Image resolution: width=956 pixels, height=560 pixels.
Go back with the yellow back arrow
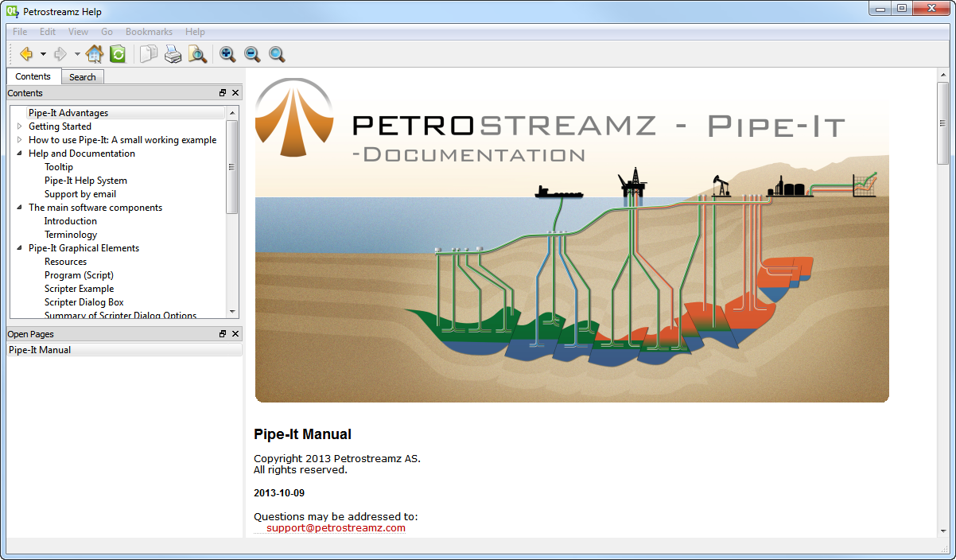coord(25,54)
